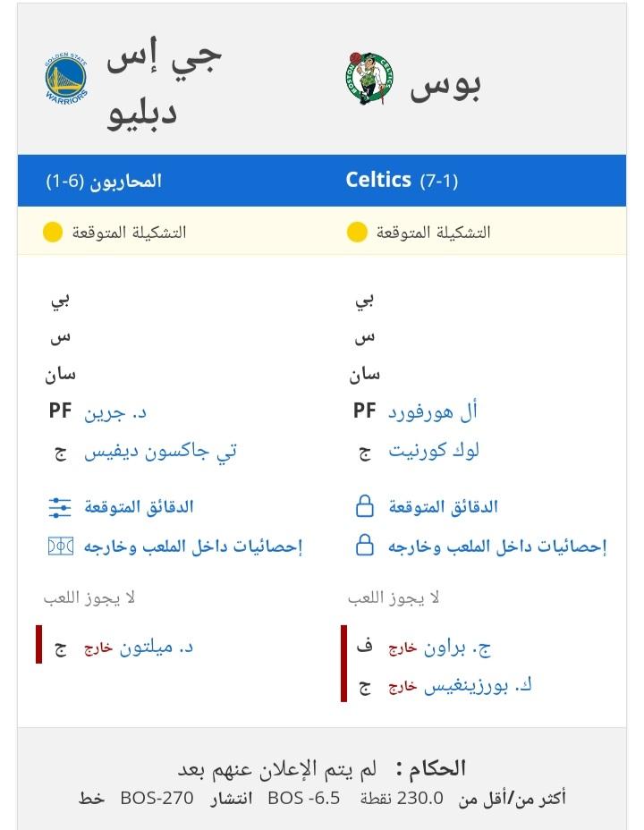Open player link د. جرين

tap(115, 412)
